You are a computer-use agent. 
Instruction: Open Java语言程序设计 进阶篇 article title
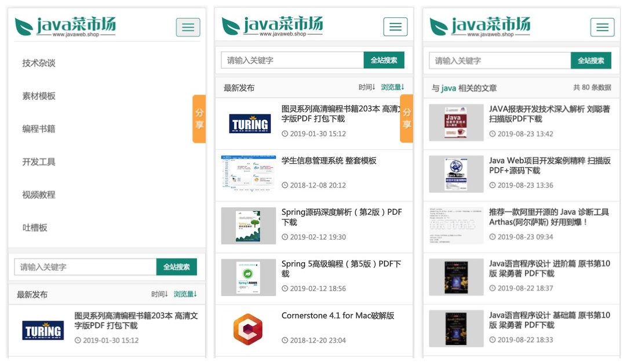pyautogui.click(x=549, y=268)
